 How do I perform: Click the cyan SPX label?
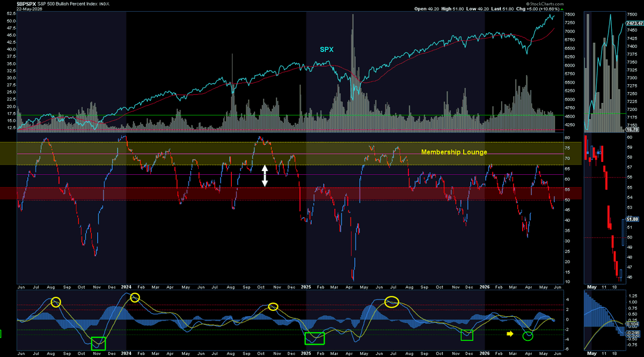coord(327,49)
